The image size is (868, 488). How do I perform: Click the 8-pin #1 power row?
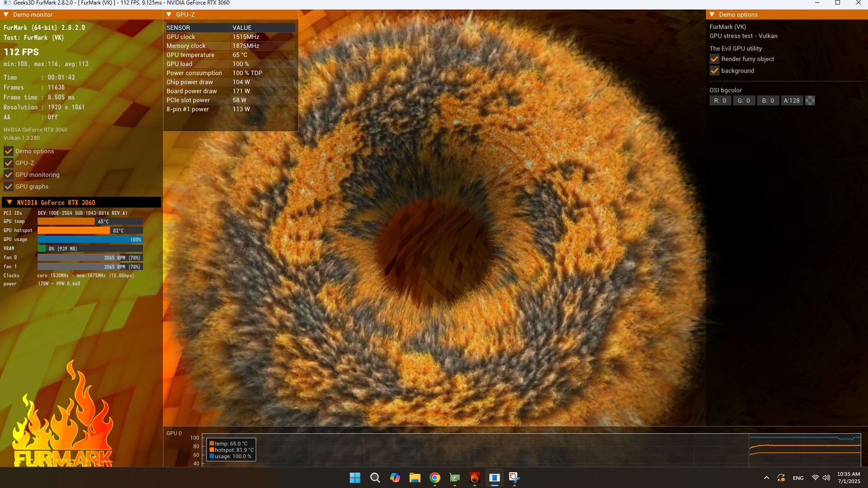click(x=230, y=109)
